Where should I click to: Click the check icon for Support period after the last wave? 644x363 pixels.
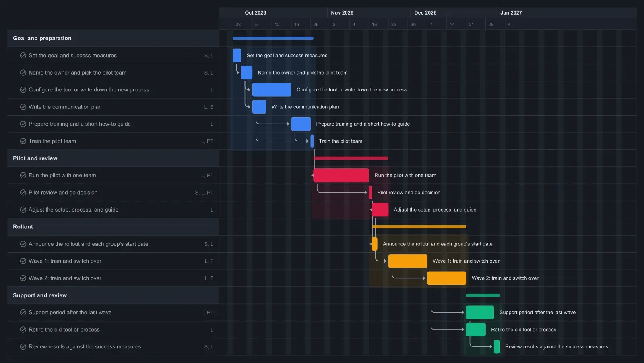pyautogui.click(x=23, y=312)
